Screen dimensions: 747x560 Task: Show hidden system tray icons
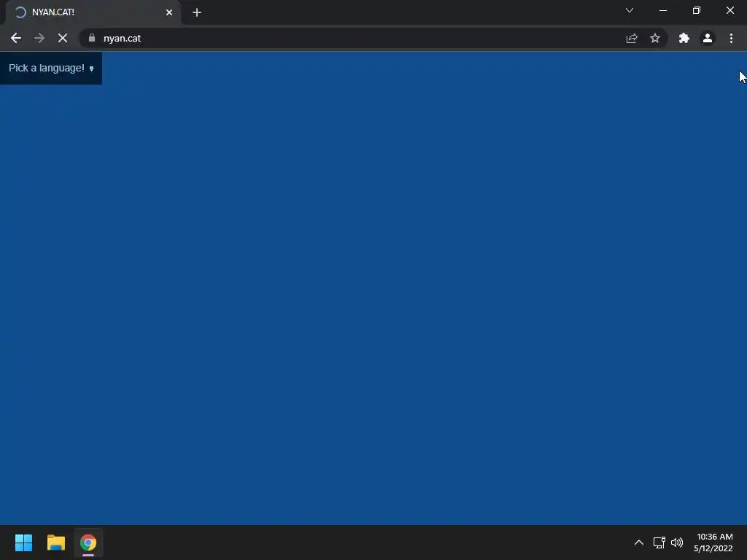[639, 542]
